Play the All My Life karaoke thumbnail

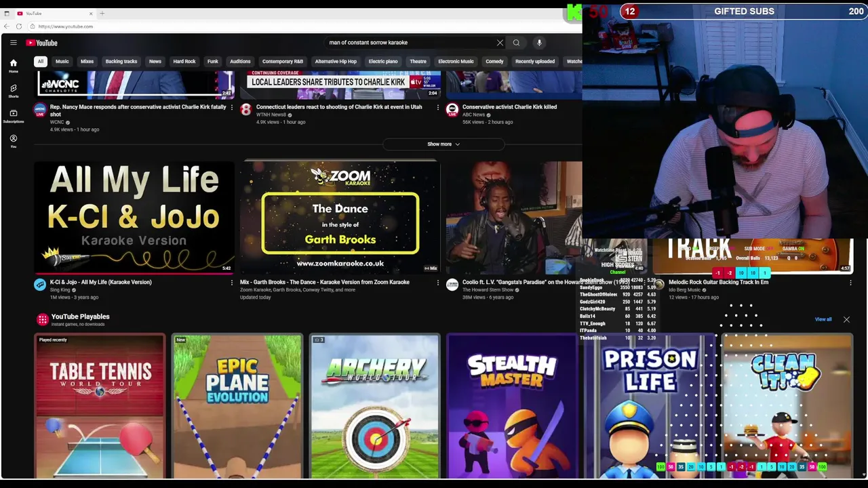(134, 217)
